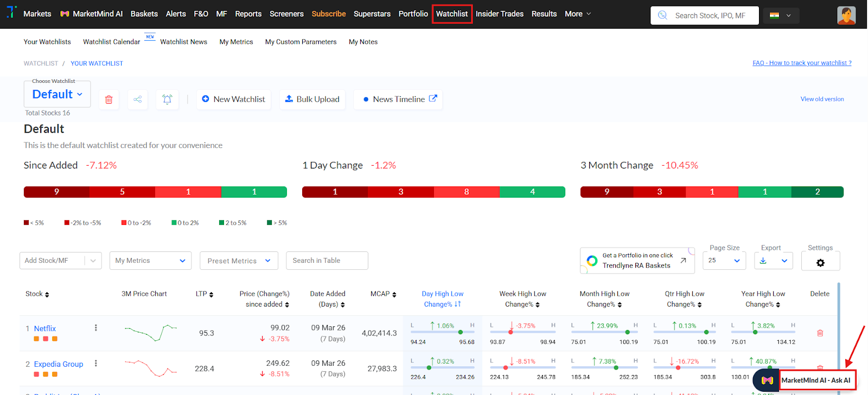
Task: Open the Preset Metrics dropdown
Action: click(239, 261)
